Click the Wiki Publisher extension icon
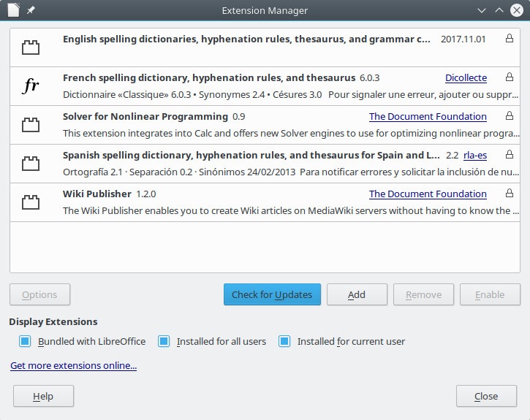Viewport: 530px width, 420px height. pos(30,202)
